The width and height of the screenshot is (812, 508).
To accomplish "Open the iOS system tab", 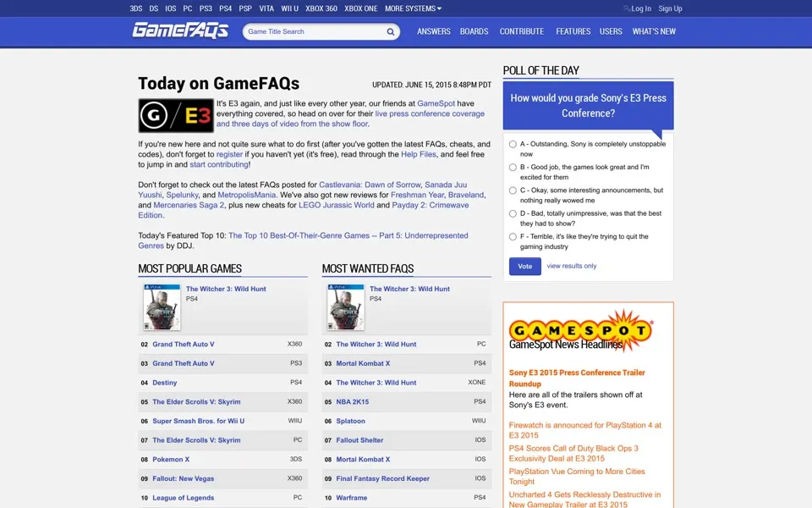I will click(170, 8).
